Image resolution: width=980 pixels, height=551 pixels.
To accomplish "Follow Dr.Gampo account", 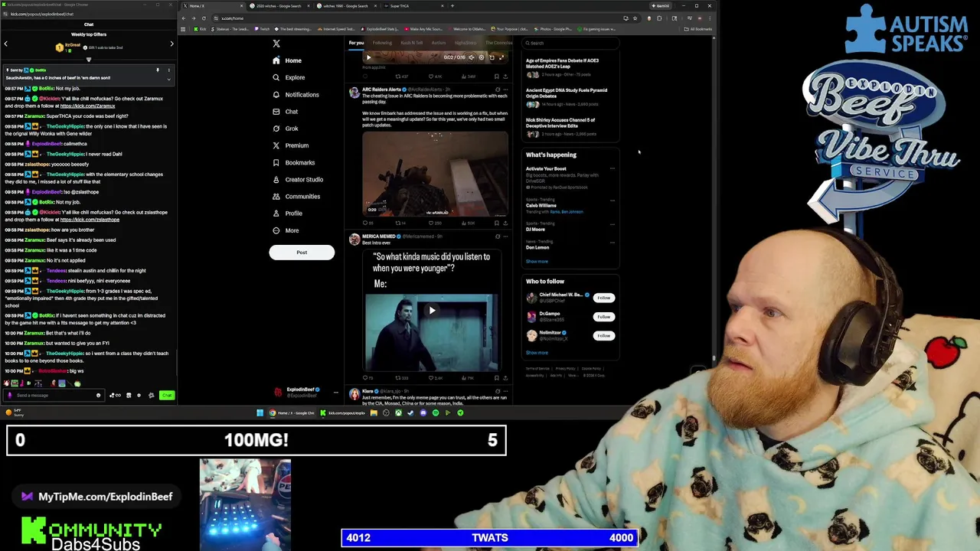I will (x=604, y=317).
